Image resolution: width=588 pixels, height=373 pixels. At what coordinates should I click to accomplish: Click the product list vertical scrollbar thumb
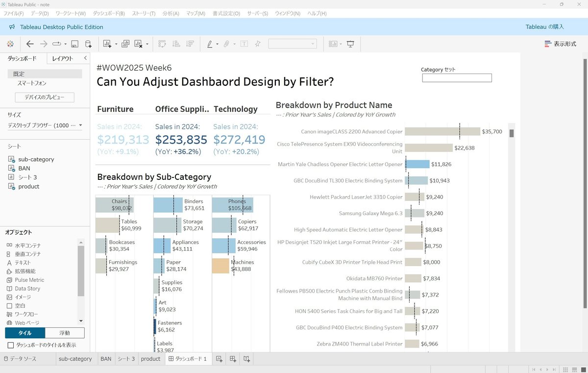click(512, 133)
